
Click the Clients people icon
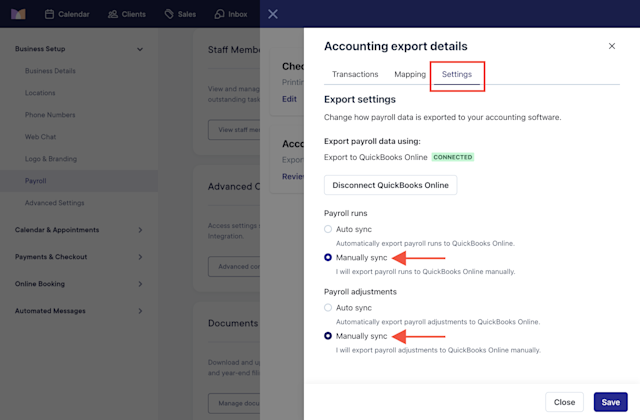pos(113,14)
